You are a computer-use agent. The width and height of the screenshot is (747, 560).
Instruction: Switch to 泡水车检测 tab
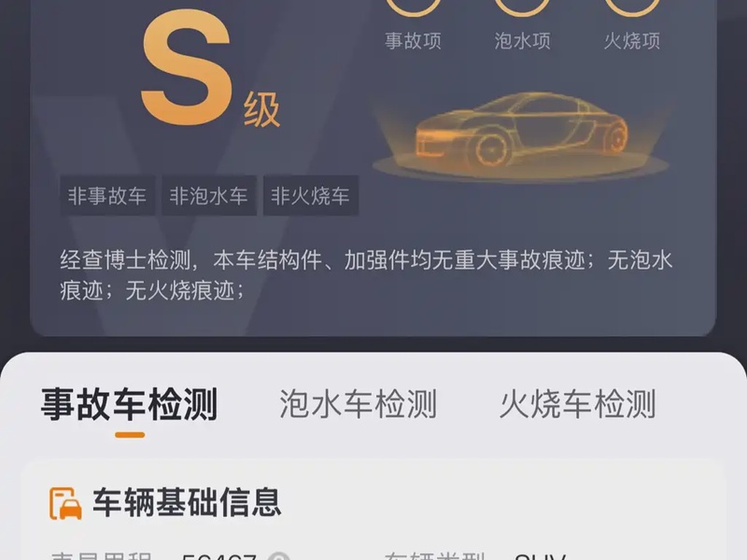[358, 404]
